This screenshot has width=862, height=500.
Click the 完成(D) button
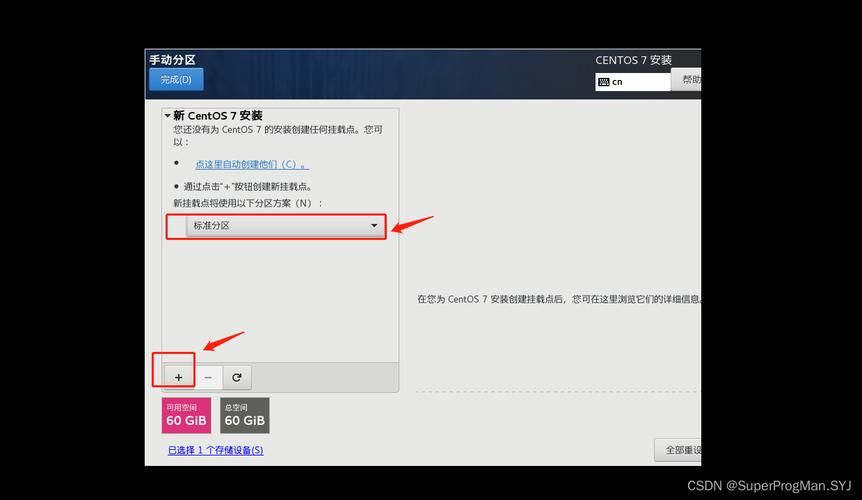coord(176,79)
